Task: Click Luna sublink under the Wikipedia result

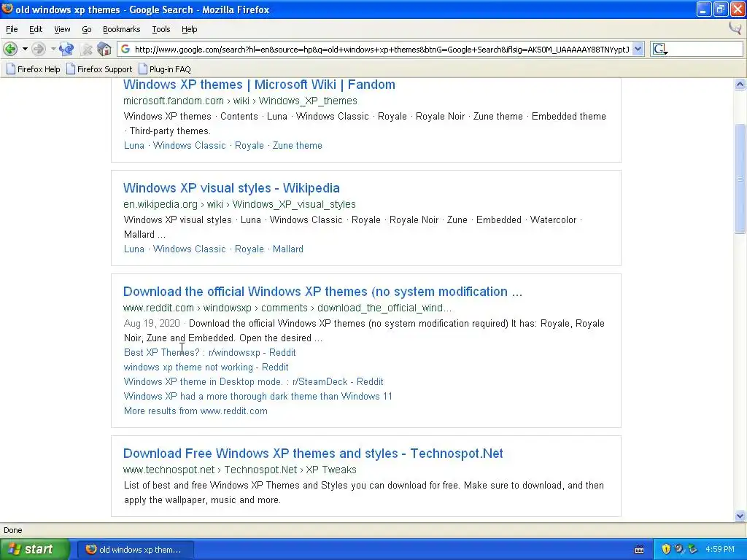Action: 134,249
